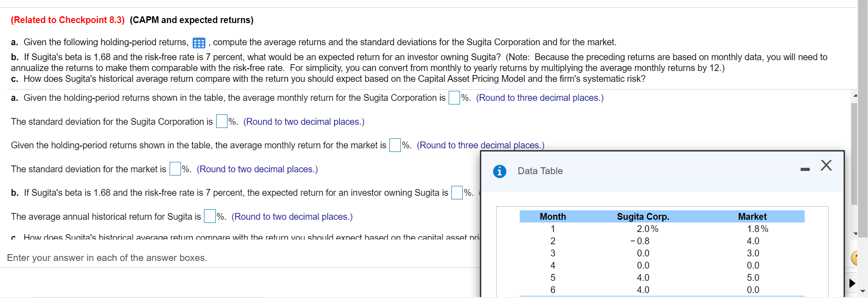Click the inner scrollbar down arrow
Image resolution: width=868 pixels, height=298 pixels.
(x=854, y=234)
